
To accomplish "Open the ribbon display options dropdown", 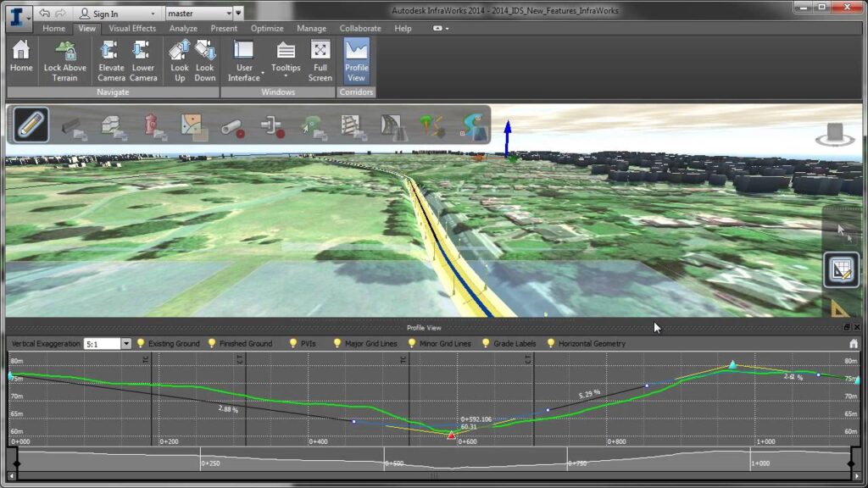I will tap(441, 28).
